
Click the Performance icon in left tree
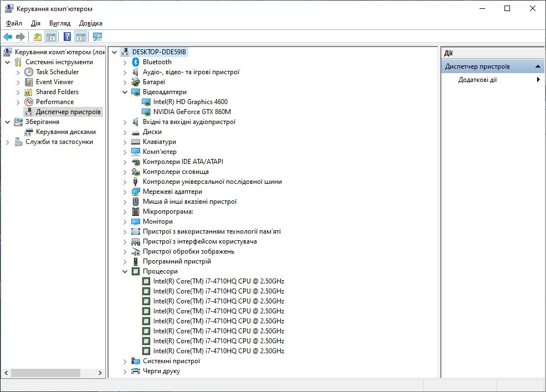[29, 102]
